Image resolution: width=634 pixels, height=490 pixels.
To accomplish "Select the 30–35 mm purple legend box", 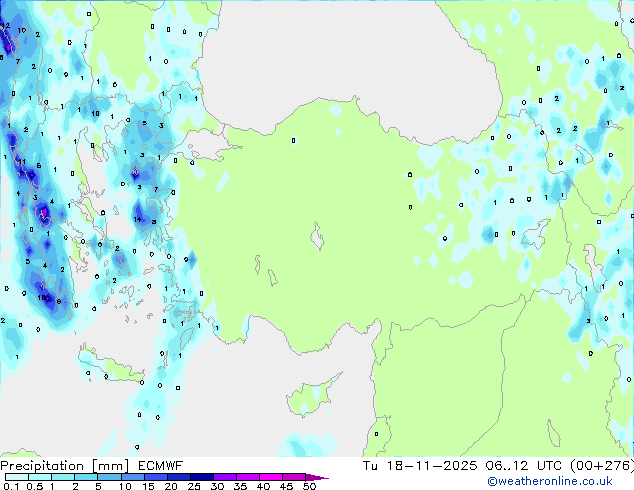I will click(224, 477).
